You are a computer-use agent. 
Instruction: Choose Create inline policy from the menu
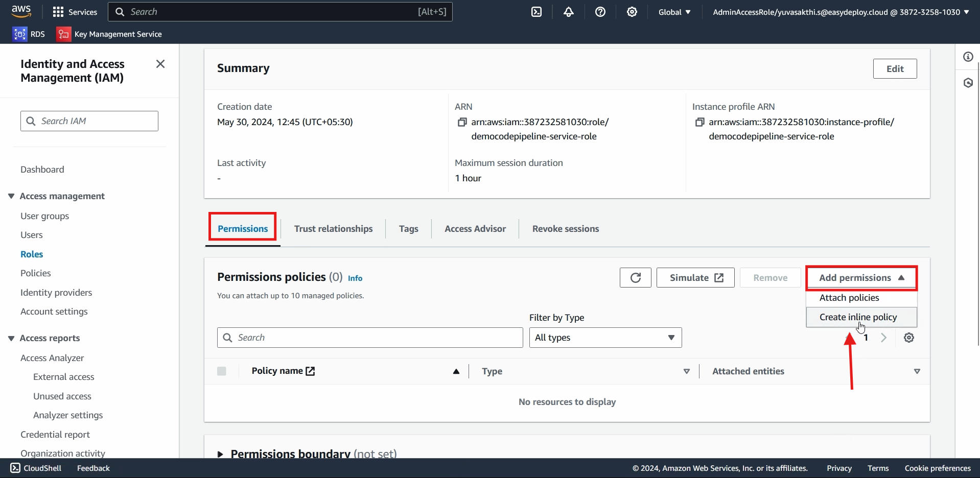point(861,317)
